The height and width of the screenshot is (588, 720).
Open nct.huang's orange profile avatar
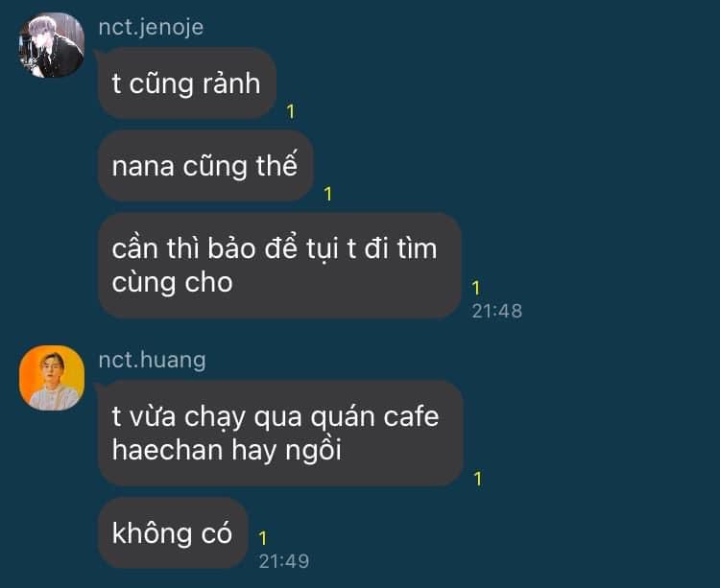[52, 378]
